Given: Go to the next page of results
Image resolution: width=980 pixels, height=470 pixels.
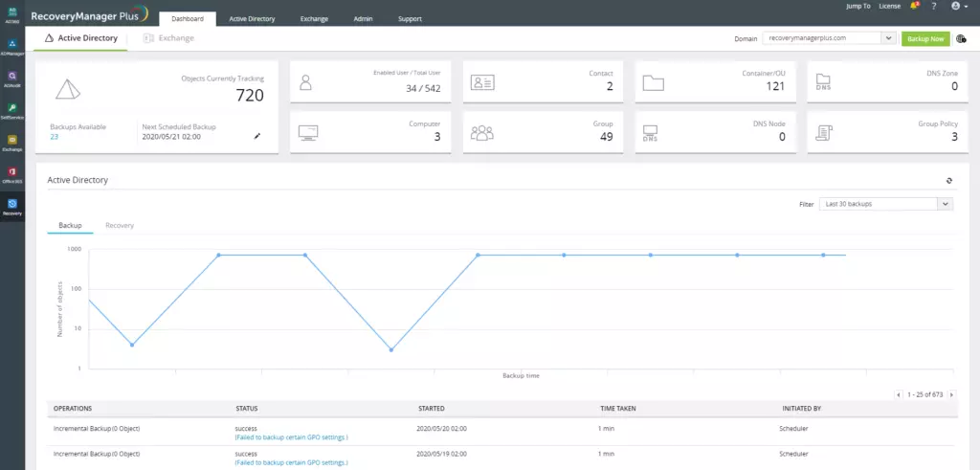Looking at the screenshot, I should click(x=952, y=394).
